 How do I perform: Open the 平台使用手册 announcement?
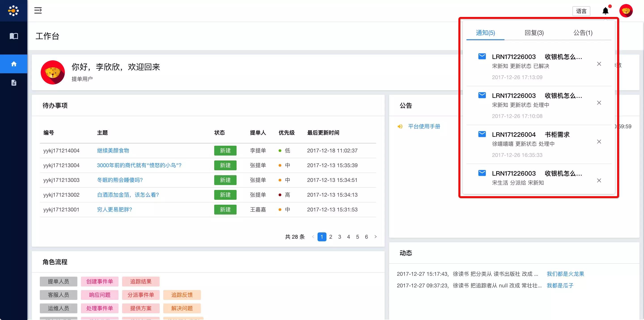(x=424, y=126)
